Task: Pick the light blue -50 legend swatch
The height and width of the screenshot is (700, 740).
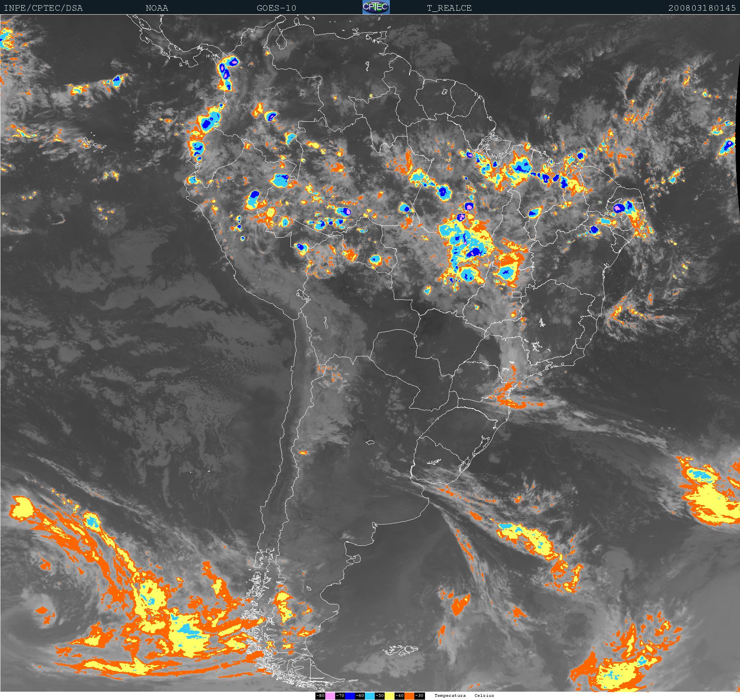Action: click(x=370, y=696)
